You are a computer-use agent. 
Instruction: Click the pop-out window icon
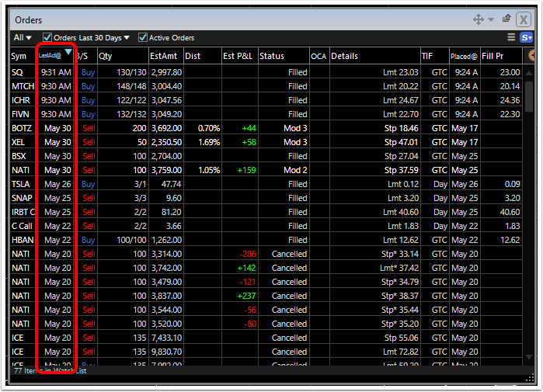506,19
